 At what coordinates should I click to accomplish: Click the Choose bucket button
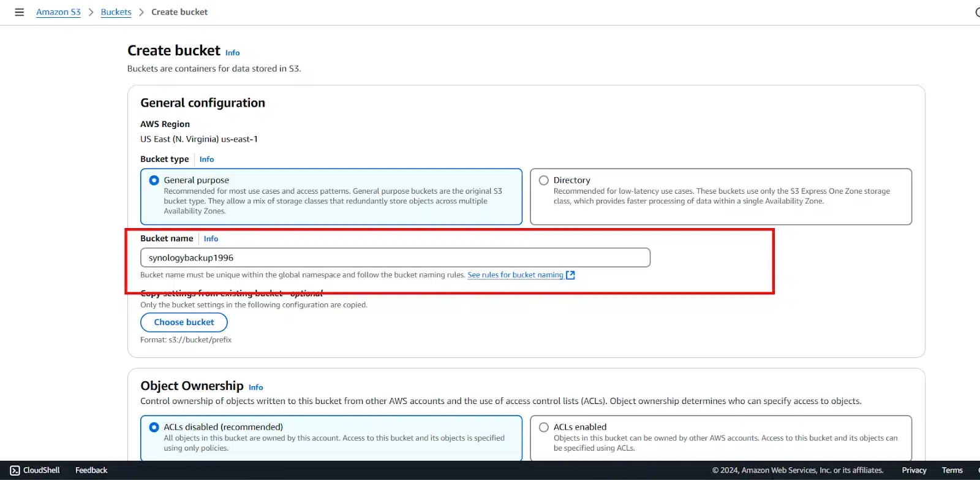184,322
